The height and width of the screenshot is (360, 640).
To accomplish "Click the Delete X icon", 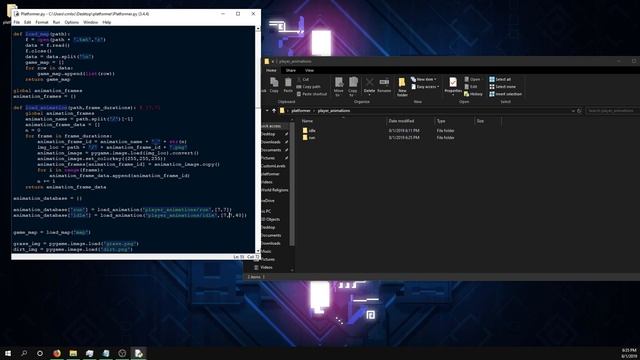I will click(369, 86).
